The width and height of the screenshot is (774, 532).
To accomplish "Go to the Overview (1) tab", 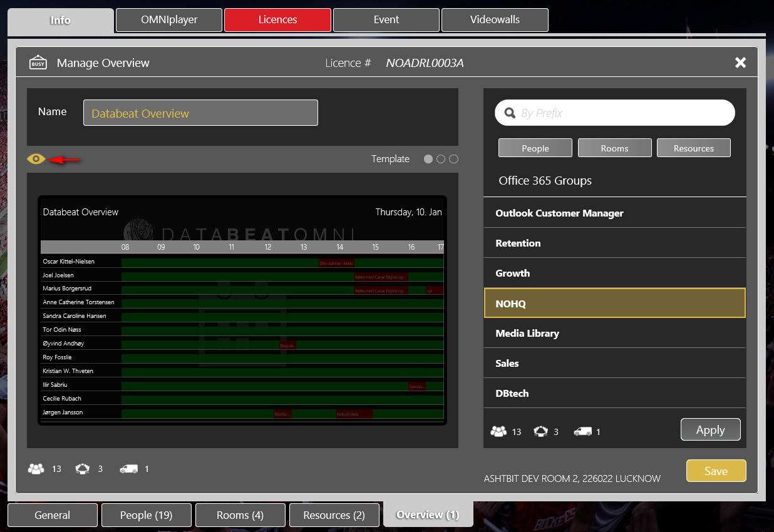I will tap(428, 514).
